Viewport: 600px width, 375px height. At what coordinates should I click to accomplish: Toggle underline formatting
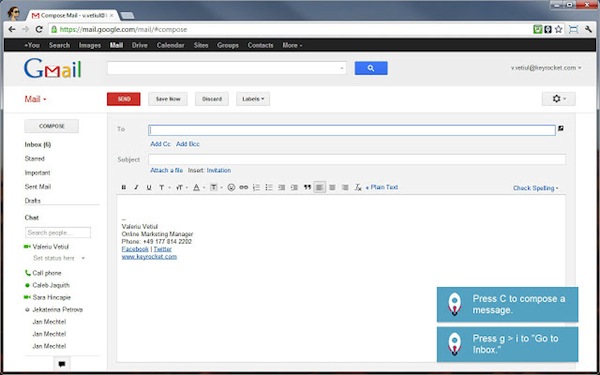coord(149,188)
